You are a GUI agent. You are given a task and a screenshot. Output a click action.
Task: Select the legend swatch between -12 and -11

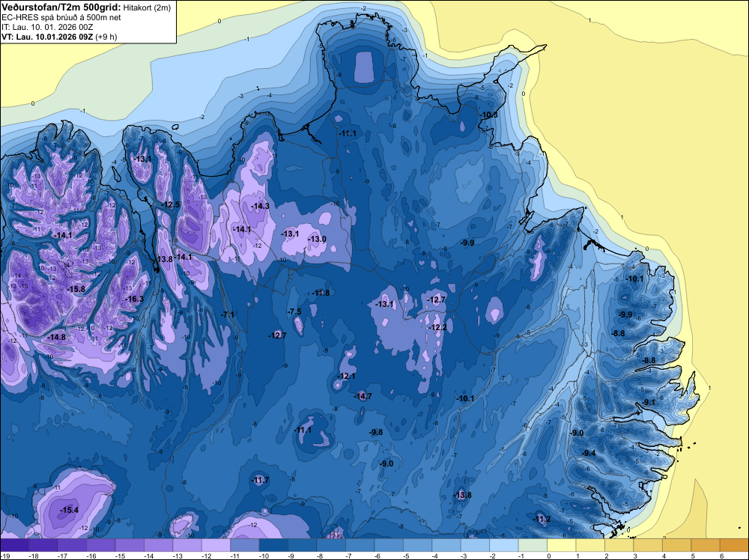(x=216, y=544)
